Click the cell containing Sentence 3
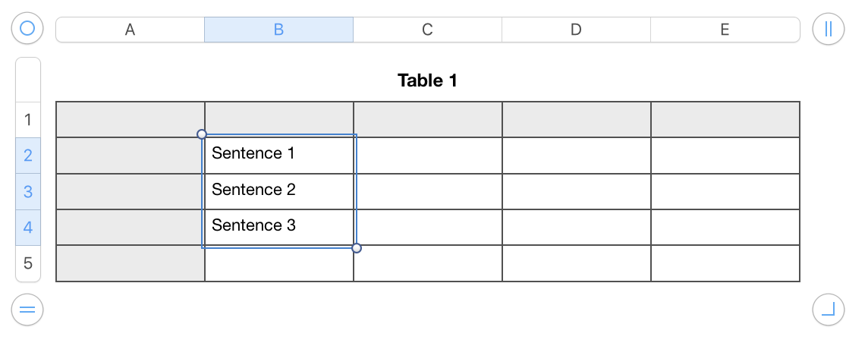Image resolution: width=868 pixels, height=346 pixels. point(278,226)
